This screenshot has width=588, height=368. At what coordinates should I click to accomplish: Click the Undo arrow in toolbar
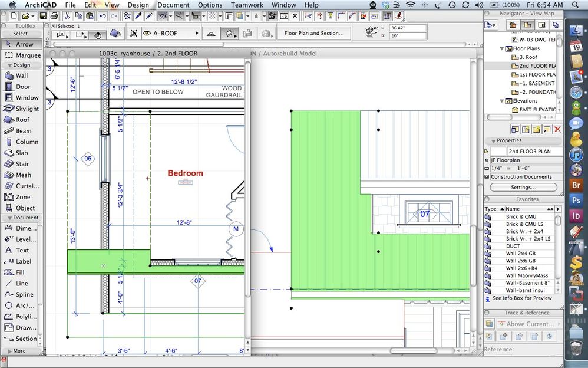point(103,16)
